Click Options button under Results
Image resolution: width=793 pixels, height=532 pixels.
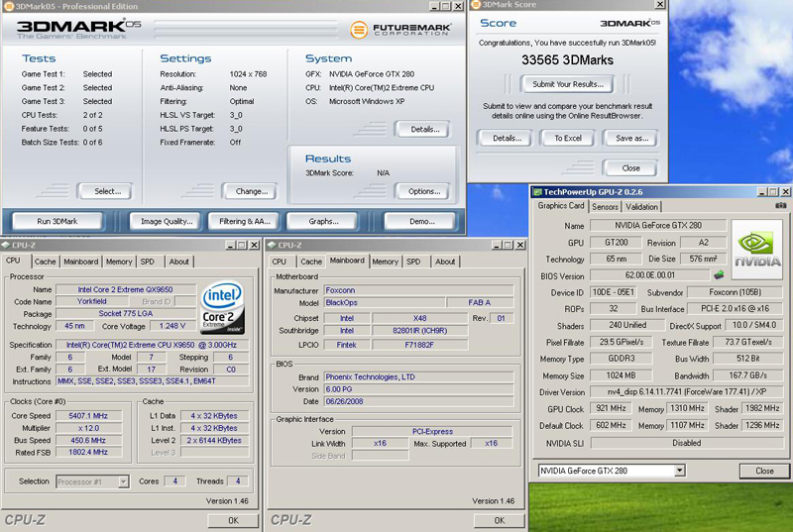click(x=424, y=191)
